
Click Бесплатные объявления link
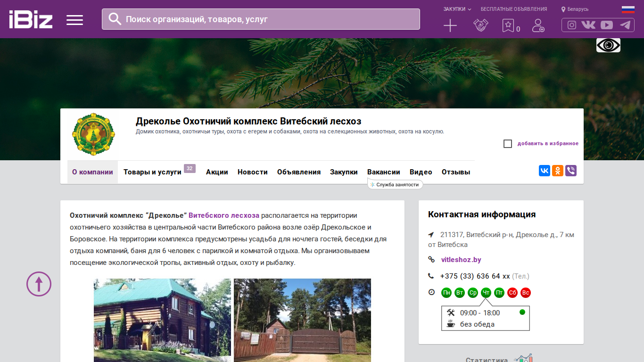tap(514, 9)
